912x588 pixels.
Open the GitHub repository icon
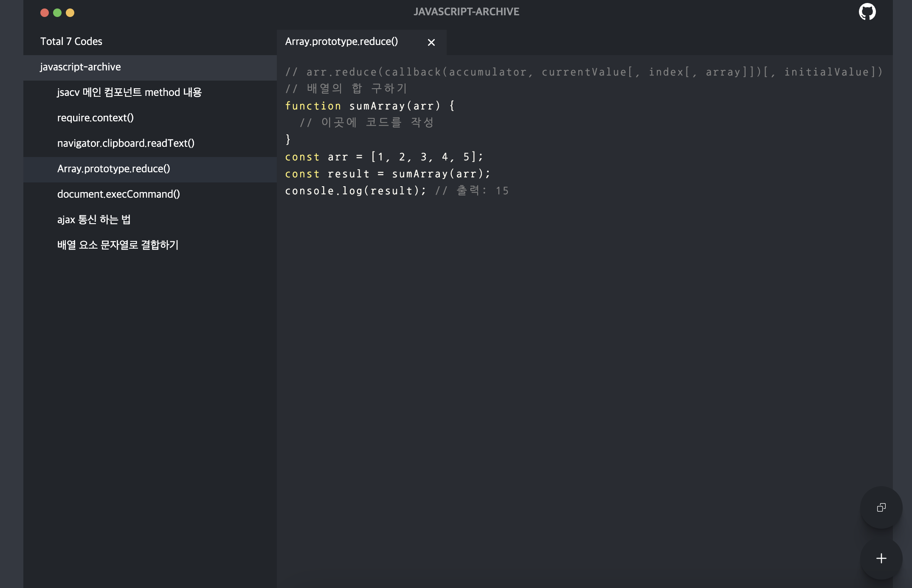pos(867,12)
